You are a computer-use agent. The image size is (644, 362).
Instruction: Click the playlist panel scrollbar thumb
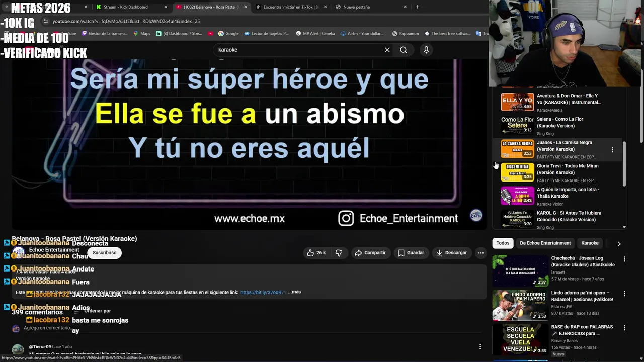click(624, 163)
